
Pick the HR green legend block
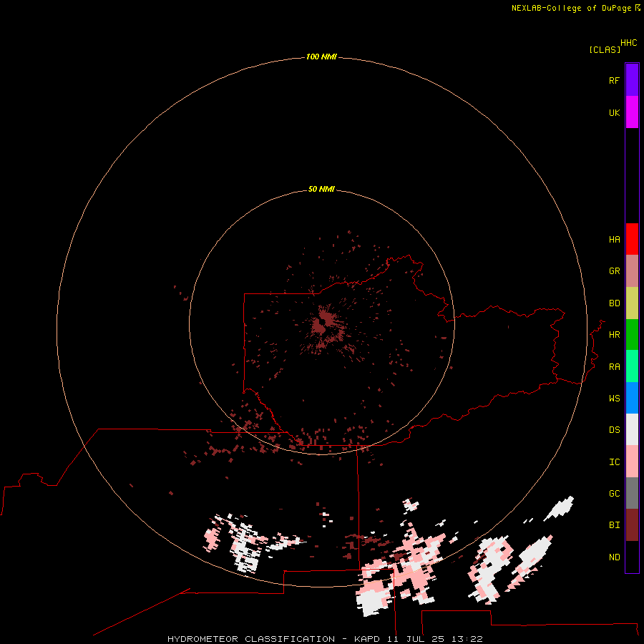632,335
